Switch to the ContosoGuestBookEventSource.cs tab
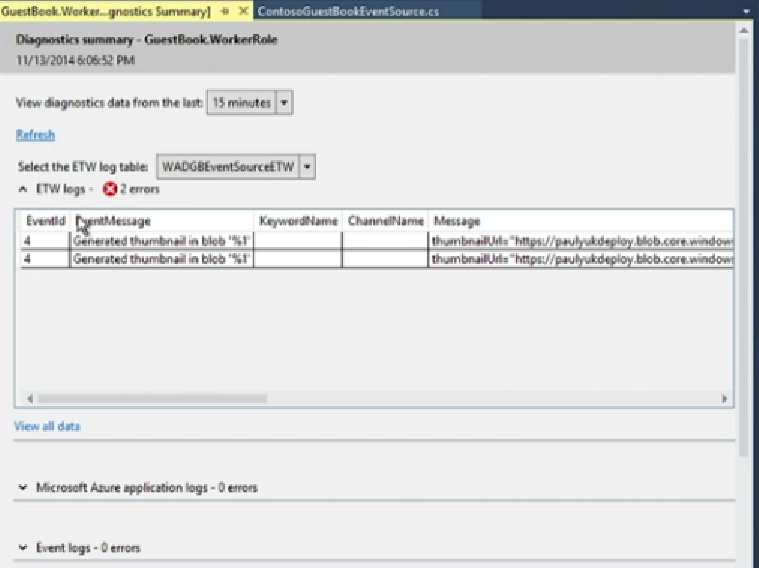The image size is (759, 568). point(347,11)
